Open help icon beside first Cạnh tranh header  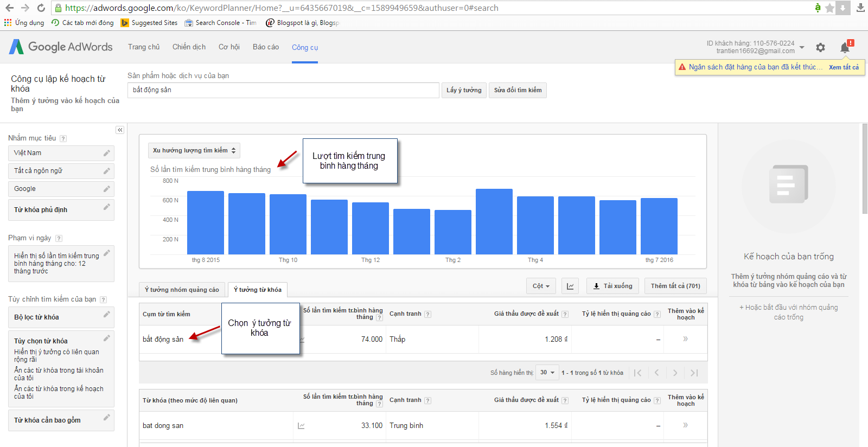[427, 314]
